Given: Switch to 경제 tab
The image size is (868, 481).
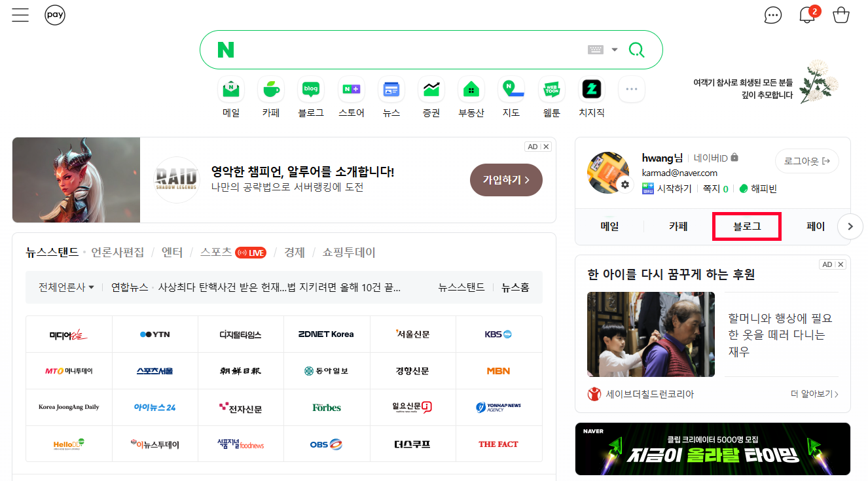Looking at the screenshot, I should point(295,252).
